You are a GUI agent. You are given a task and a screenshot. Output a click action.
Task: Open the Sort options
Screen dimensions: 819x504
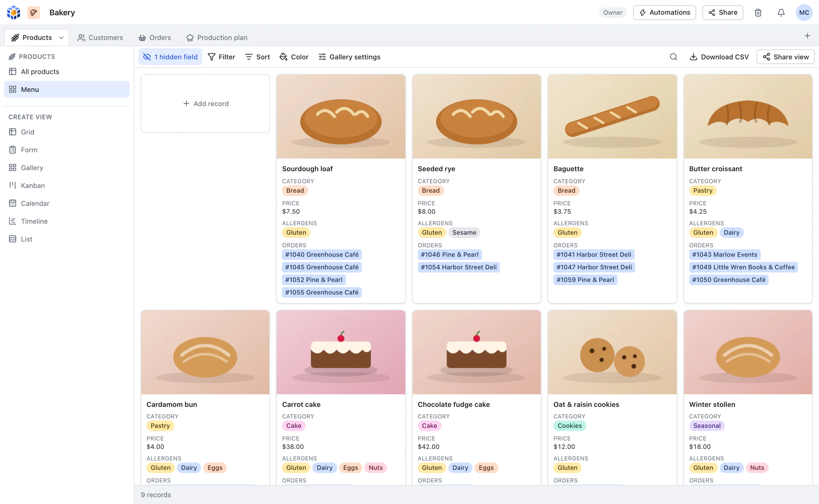click(257, 57)
